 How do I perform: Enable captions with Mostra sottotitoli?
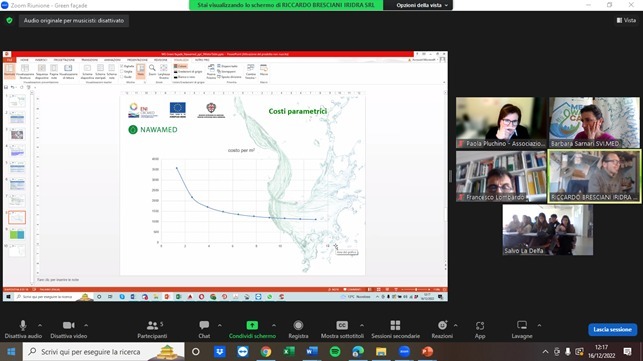tap(342, 329)
